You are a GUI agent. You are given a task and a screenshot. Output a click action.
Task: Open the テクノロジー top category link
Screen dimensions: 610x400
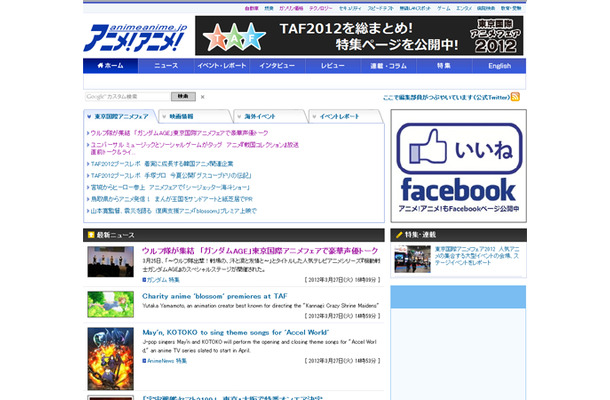coord(321,8)
